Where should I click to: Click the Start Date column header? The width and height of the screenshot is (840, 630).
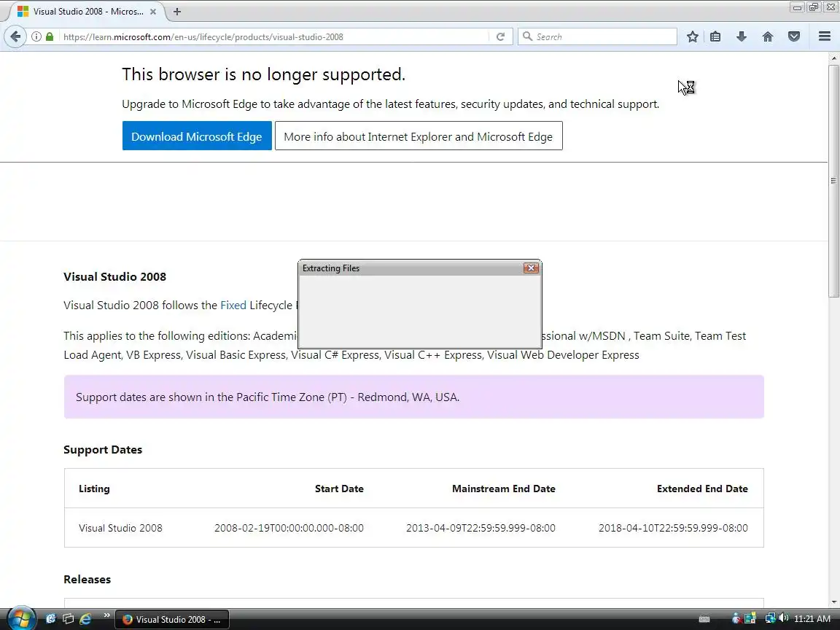339,489
